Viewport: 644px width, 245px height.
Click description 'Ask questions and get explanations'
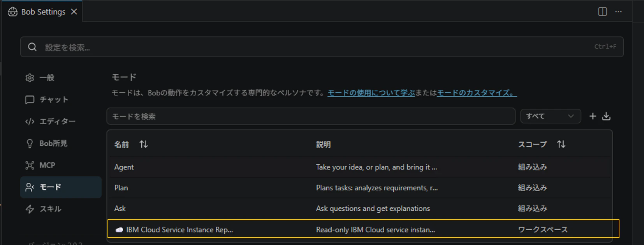coord(373,208)
